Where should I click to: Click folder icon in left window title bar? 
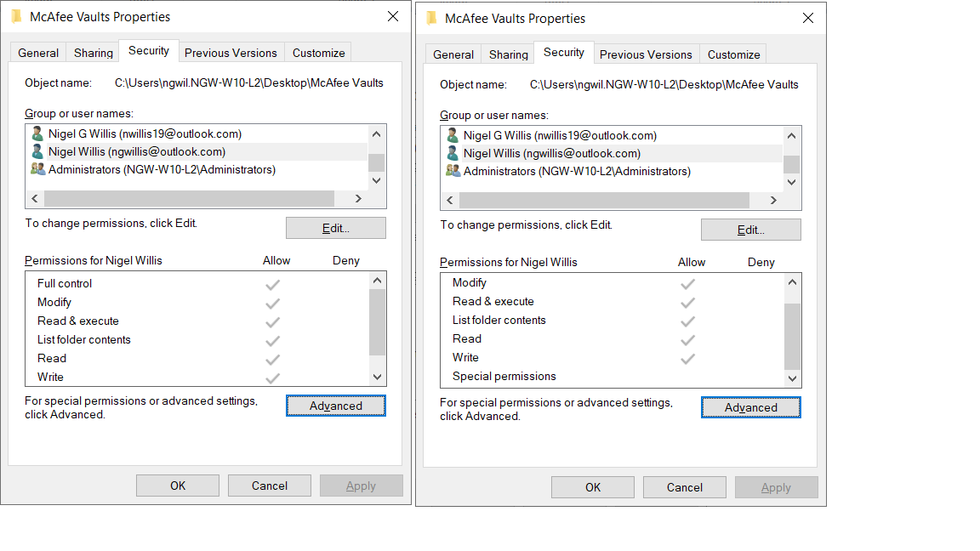[x=17, y=16]
